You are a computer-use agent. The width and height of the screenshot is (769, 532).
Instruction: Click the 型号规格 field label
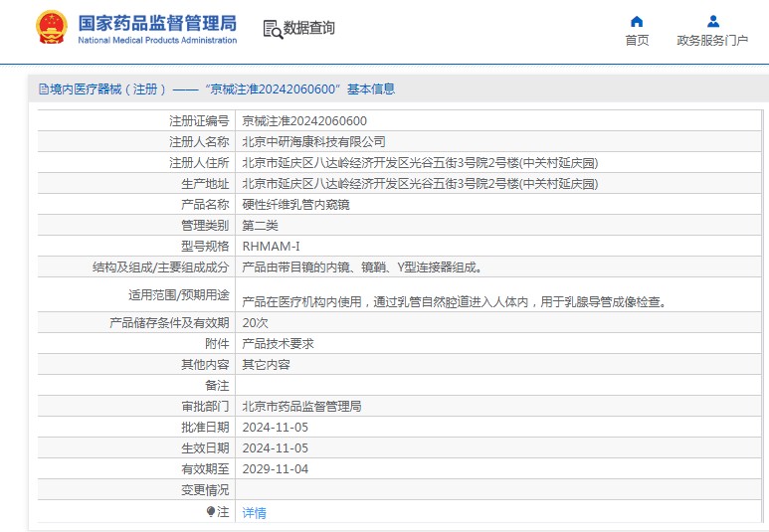205,247
